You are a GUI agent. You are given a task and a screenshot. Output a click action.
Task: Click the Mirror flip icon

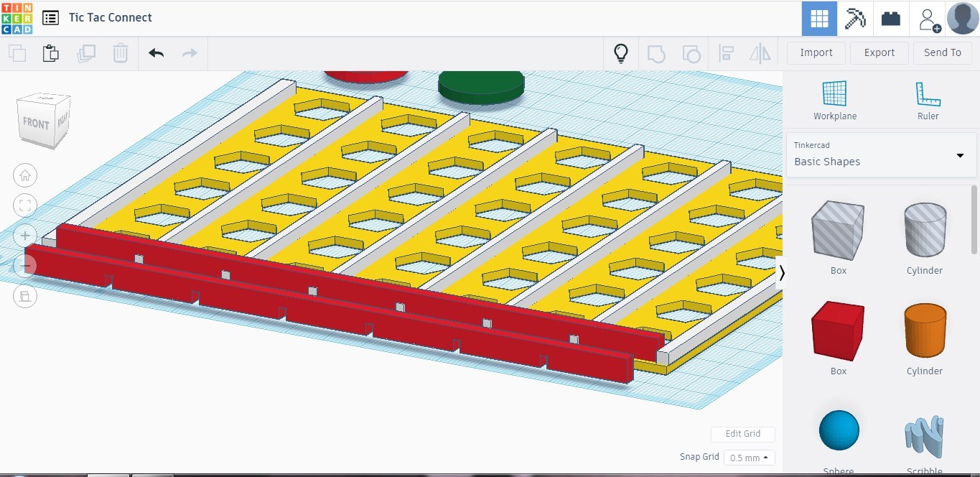pos(760,53)
